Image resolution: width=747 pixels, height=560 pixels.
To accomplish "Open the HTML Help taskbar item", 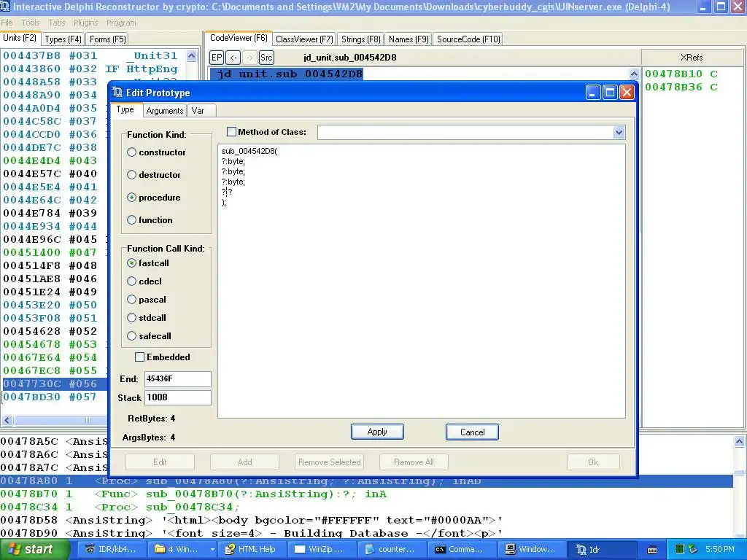I will pos(251,550).
